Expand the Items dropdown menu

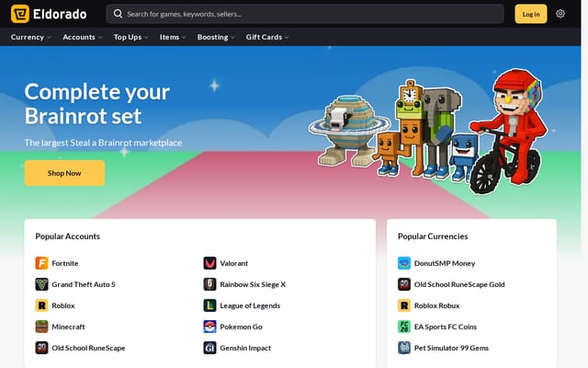click(173, 37)
